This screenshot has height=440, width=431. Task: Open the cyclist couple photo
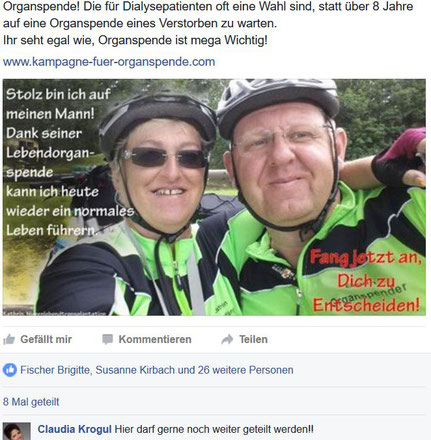214,197
